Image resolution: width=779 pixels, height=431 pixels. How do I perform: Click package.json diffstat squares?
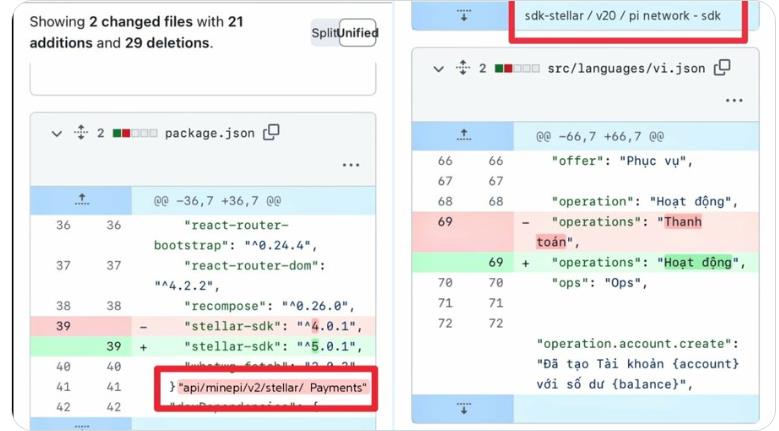click(x=135, y=133)
